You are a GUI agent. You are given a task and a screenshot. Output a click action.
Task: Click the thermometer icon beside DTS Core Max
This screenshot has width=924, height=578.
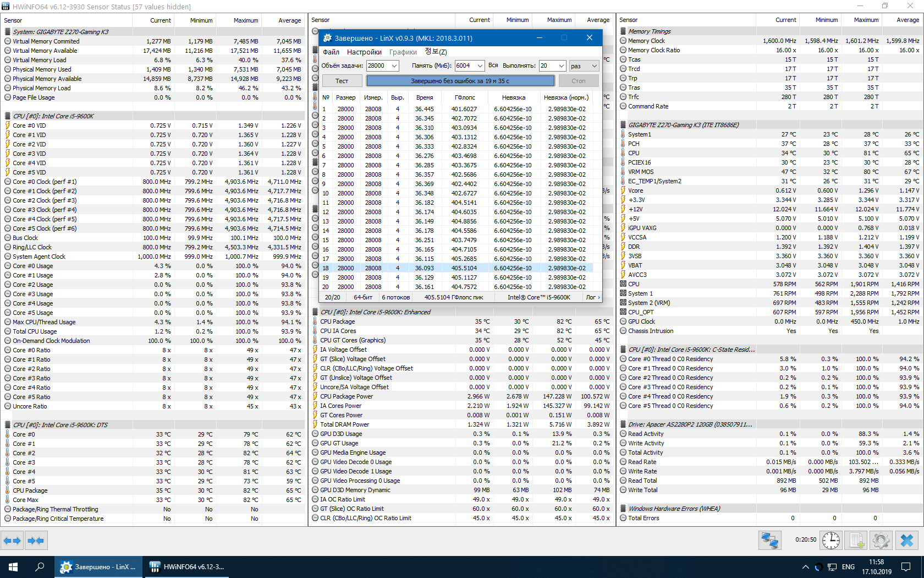8,500
